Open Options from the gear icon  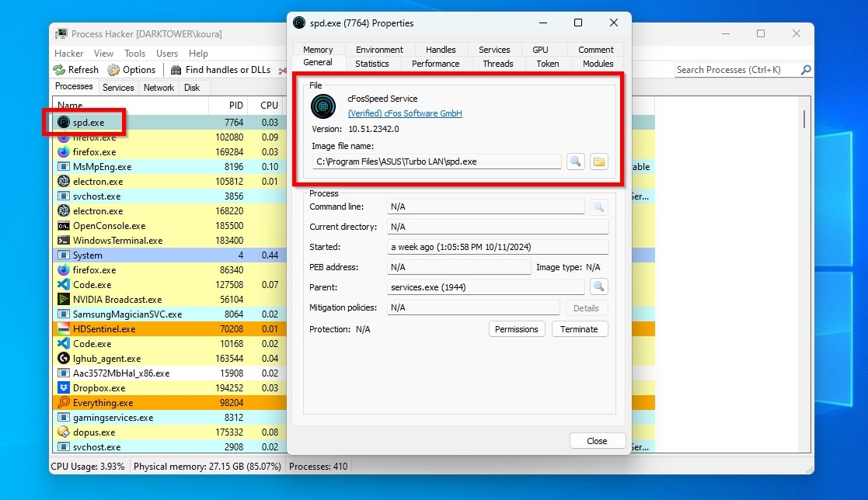[x=113, y=70]
